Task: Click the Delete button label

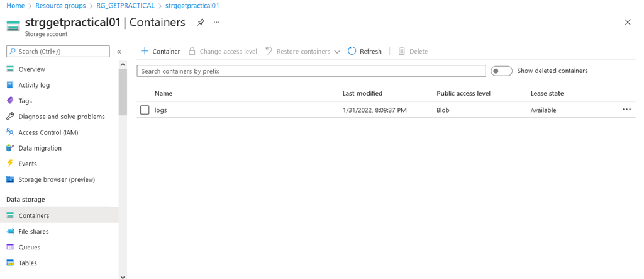Action: [418, 52]
